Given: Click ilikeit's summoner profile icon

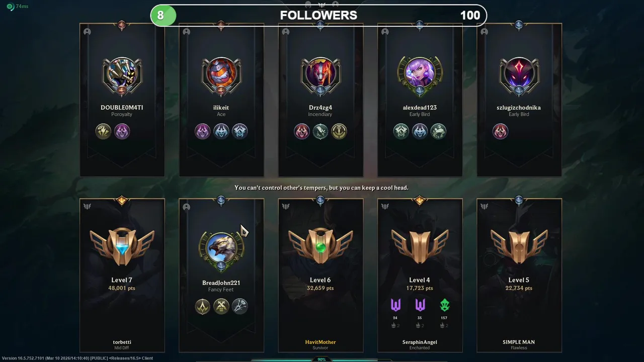Looking at the screenshot, I should (221, 74).
